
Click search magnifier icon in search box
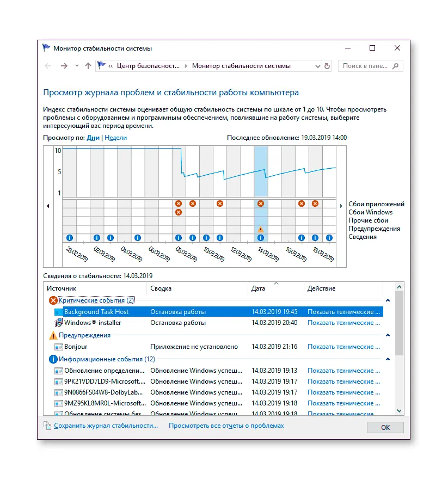pos(395,66)
